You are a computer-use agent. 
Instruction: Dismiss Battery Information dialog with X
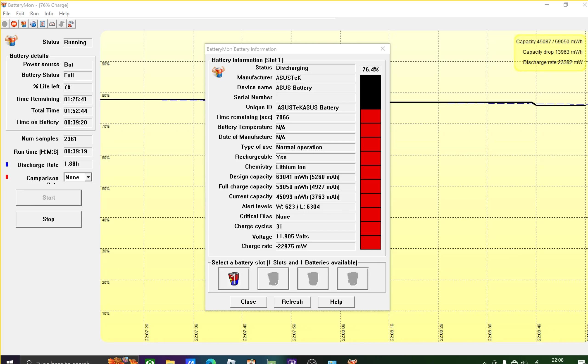click(x=383, y=49)
